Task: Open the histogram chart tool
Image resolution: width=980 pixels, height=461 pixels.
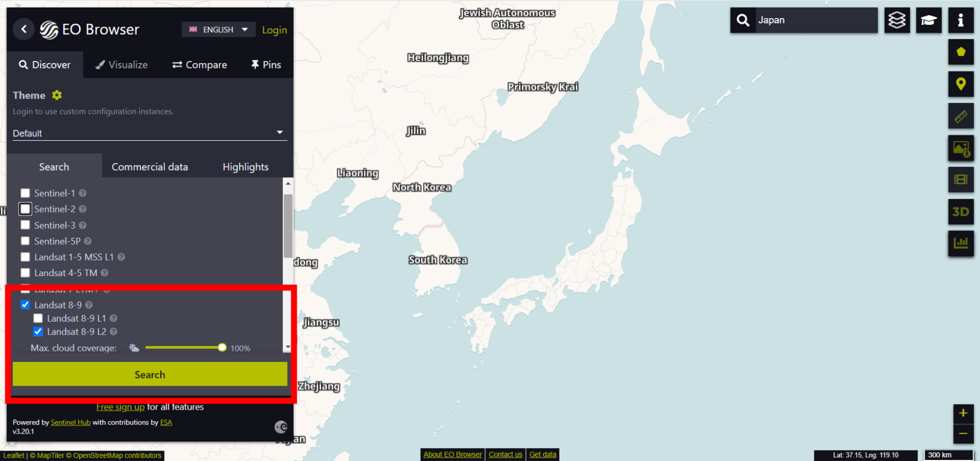Action: 961,243
